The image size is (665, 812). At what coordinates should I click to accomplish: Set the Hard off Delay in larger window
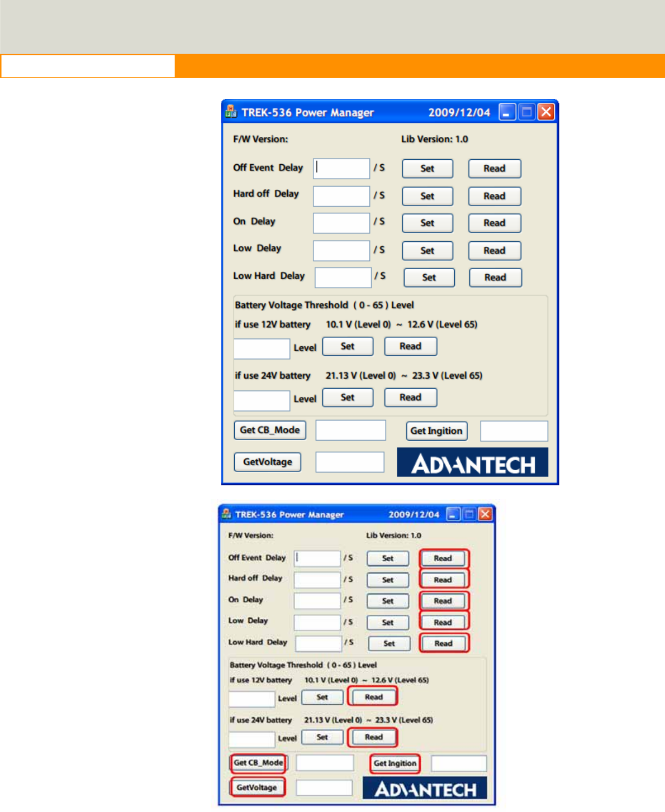(427, 196)
